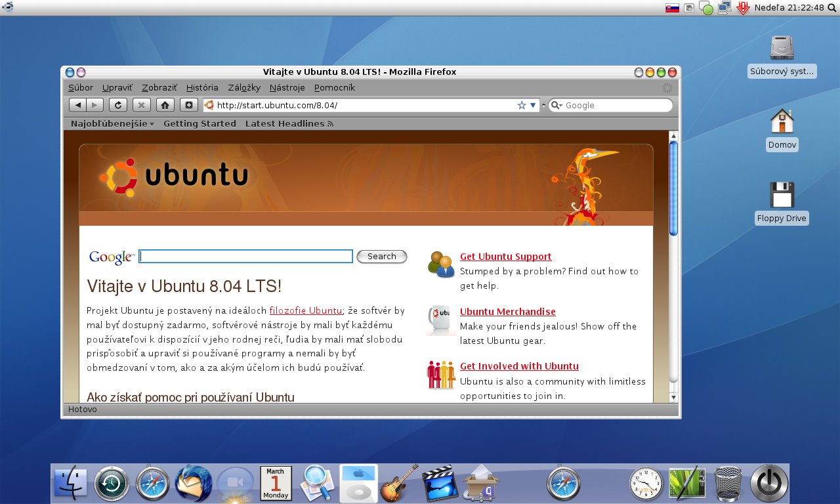
Task: Click the Slovak flag keyboard layout indicator
Action: pyautogui.click(x=672, y=8)
